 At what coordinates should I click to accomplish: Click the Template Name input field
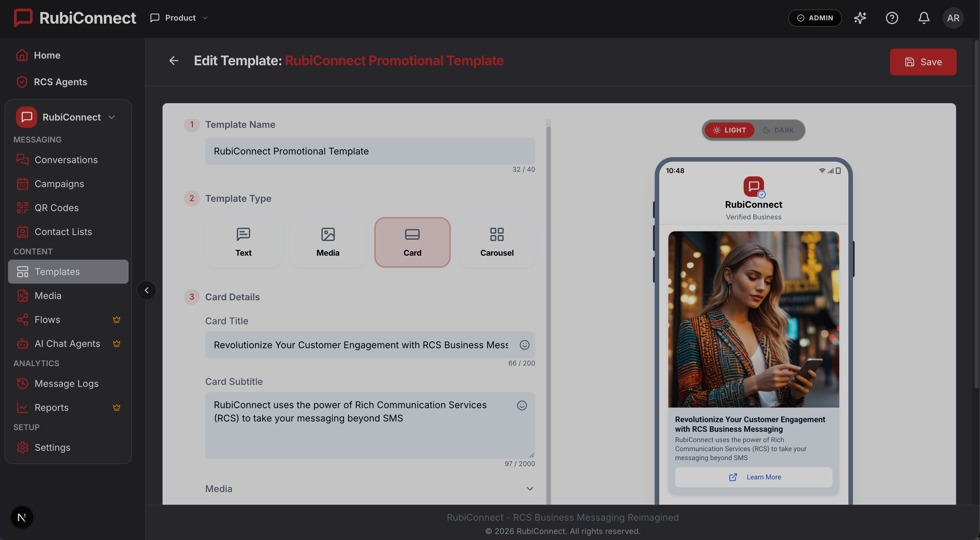(370, 151)
